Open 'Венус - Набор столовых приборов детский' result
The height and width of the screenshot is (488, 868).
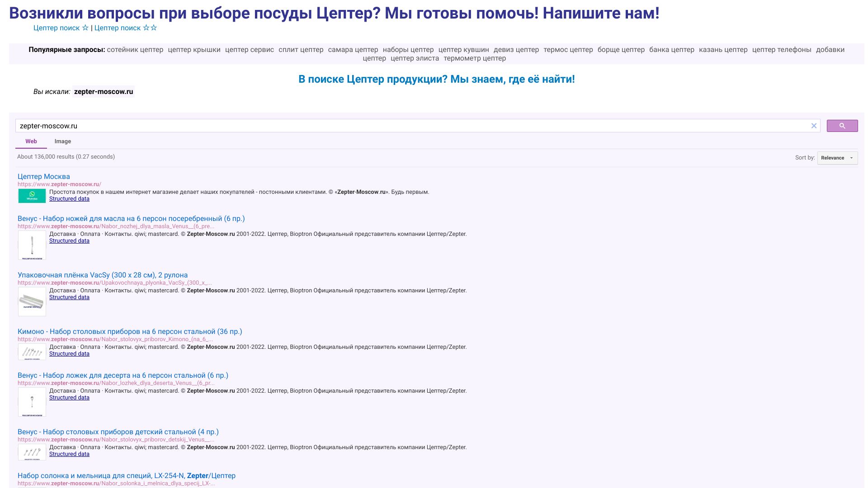tap(118, 432)
